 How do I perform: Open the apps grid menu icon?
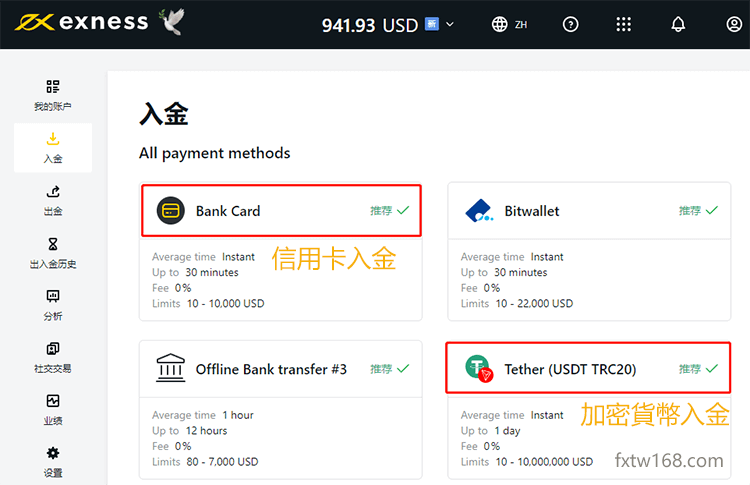click(x=624, y=24)
